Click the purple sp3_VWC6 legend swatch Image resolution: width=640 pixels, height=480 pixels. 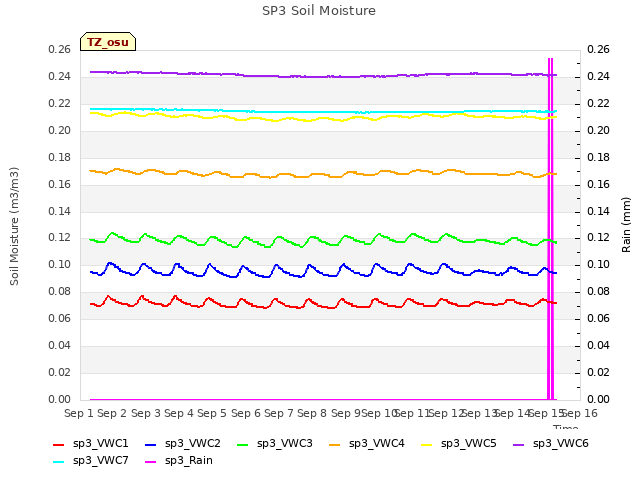pyautogui.click(x=518, y=445)
